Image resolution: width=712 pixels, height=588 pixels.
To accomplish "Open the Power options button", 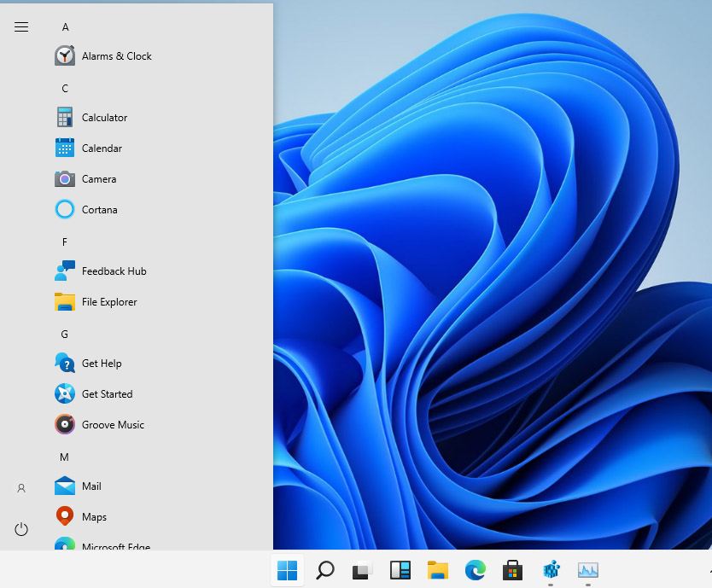I will pos(21,529).
